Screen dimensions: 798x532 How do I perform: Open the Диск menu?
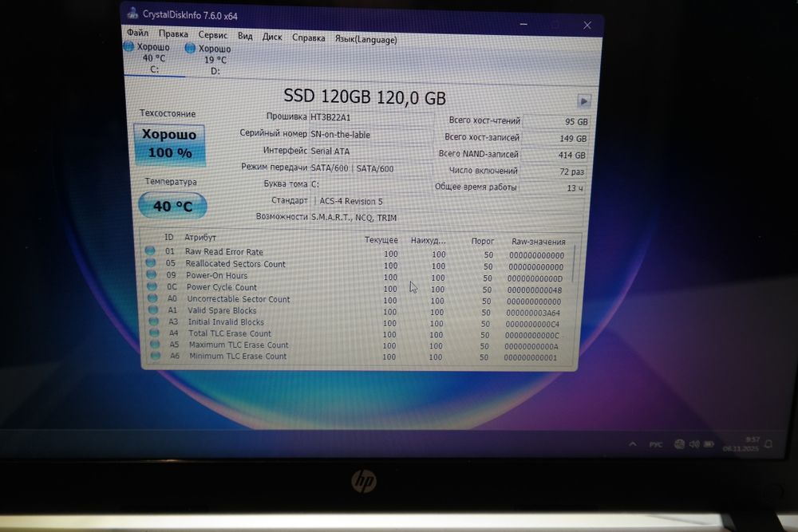(x=272, y=37)
